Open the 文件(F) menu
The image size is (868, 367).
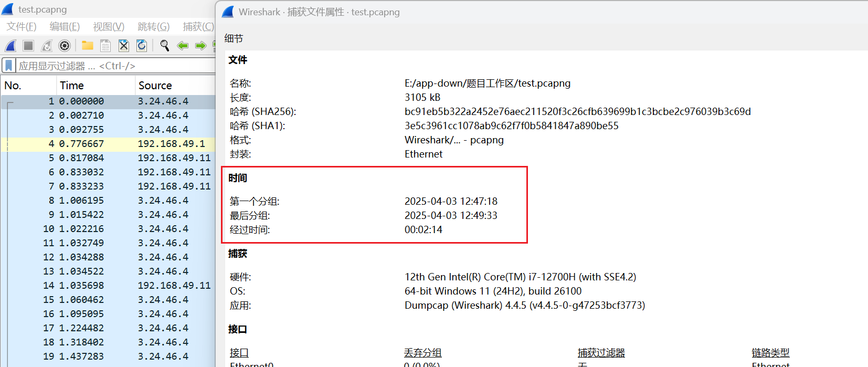point(22,26)
